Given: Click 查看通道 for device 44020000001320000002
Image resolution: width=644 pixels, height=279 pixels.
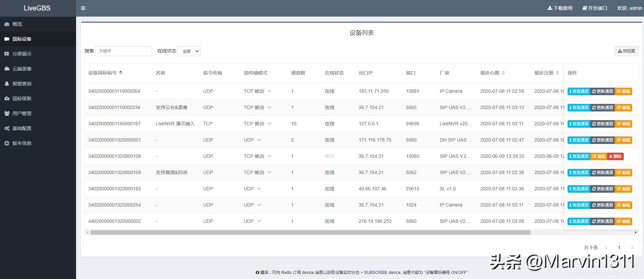Looking at the screenshot, I should point(579,221).
